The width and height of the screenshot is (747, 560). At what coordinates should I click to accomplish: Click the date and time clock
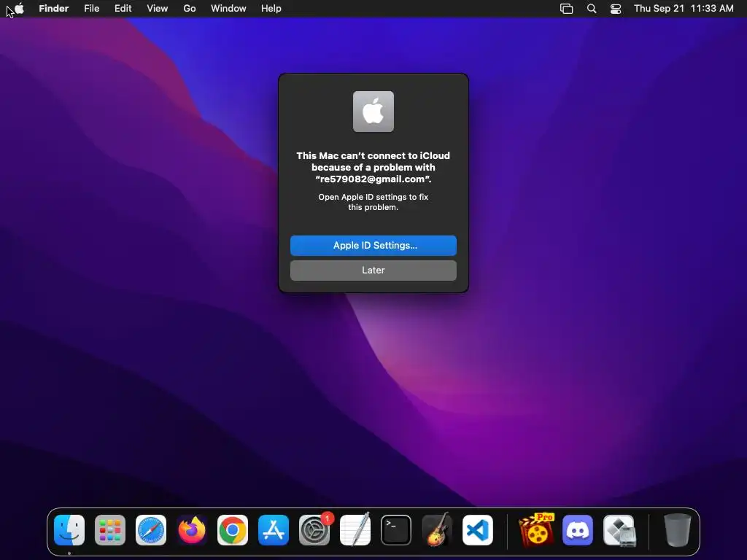click(684, 9)
